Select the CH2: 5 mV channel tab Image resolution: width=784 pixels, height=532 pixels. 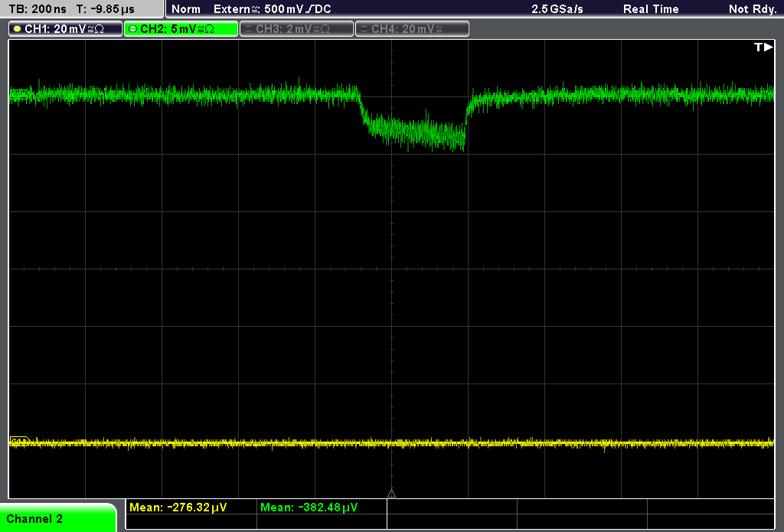pos(181,29)
